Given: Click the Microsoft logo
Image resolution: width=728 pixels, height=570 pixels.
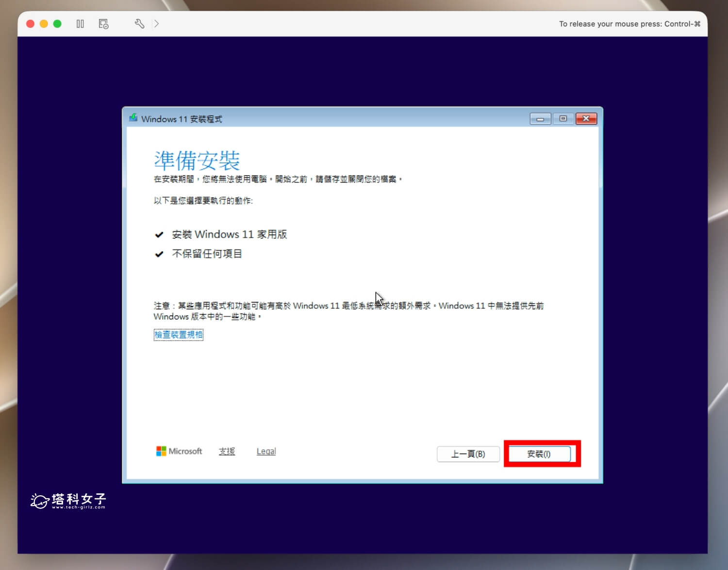Looking at the screenshot, I should pos(179,451).
